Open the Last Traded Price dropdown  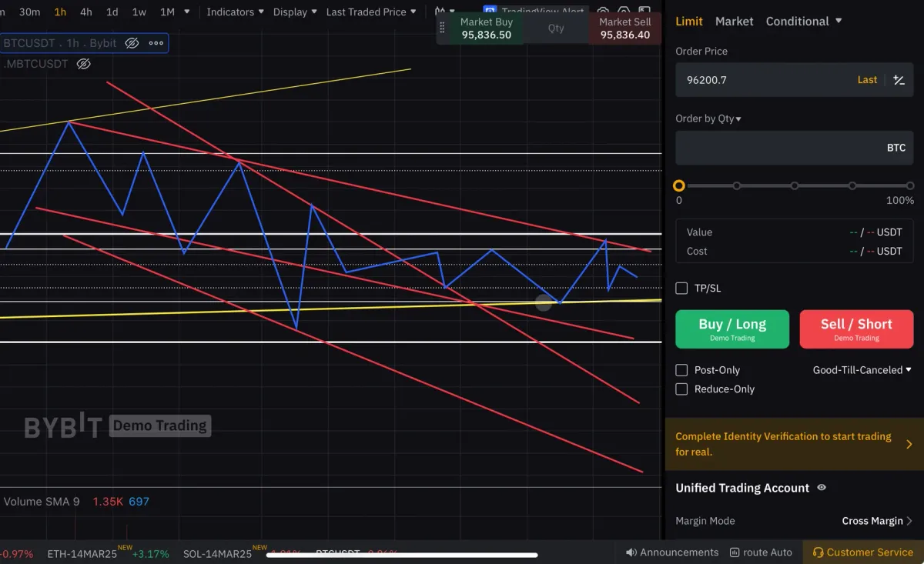(x=371, y=12)
